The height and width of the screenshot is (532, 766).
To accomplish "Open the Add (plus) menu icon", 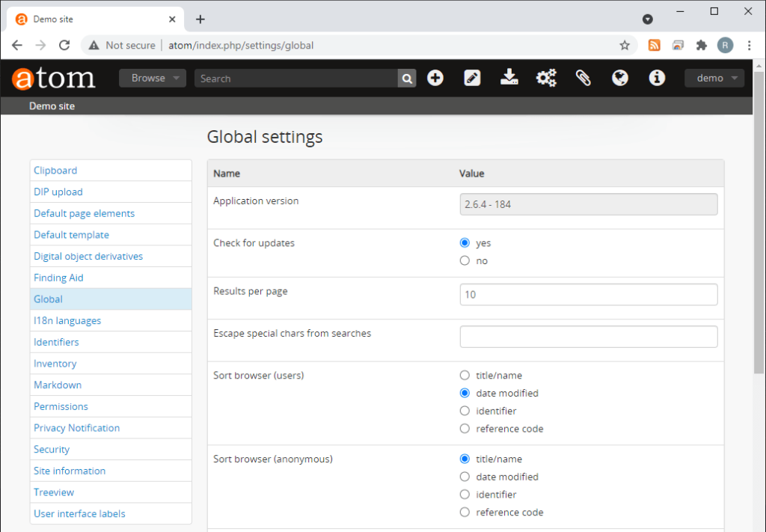I will point(435,78).
